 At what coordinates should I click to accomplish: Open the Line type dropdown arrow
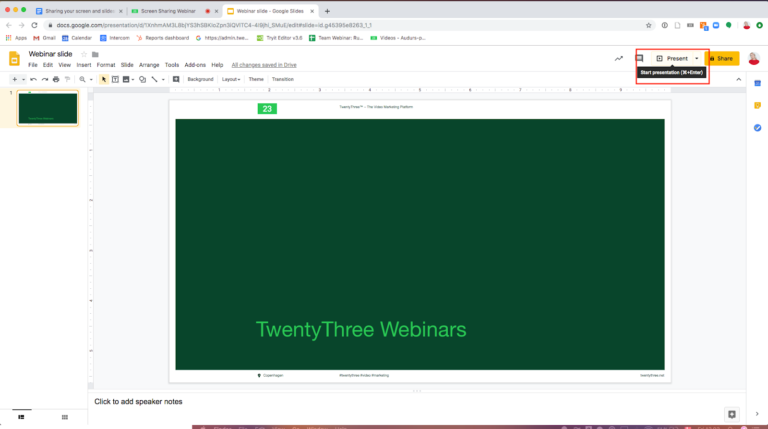point(163,79)
